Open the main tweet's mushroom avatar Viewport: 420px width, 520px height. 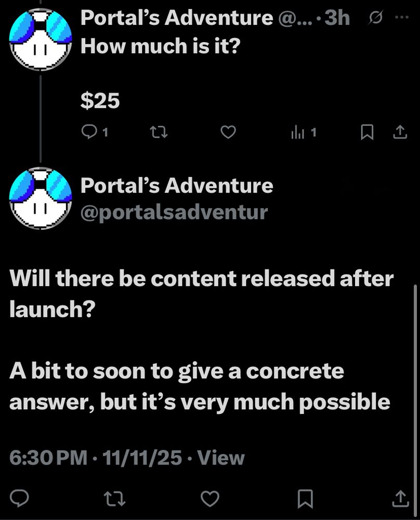click(41, 198)
